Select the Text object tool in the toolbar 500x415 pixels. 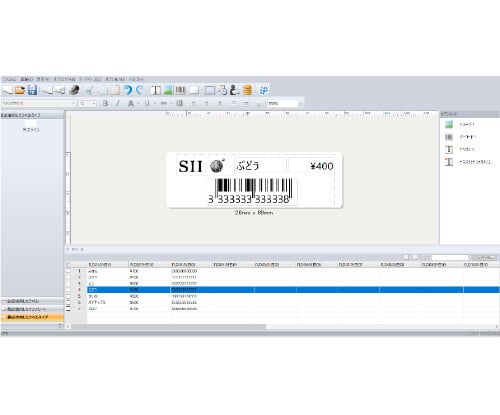[156, 90]
